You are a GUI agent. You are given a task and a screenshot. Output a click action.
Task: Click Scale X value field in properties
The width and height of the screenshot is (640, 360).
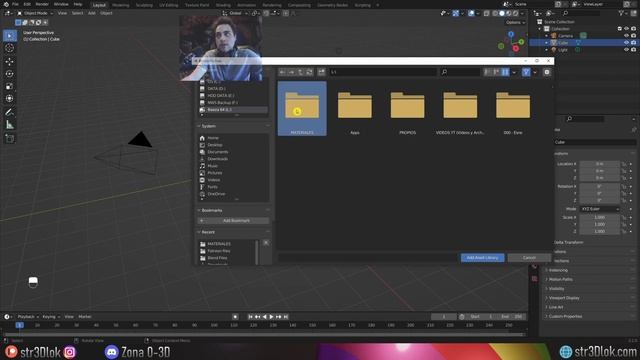click(599, 217)
